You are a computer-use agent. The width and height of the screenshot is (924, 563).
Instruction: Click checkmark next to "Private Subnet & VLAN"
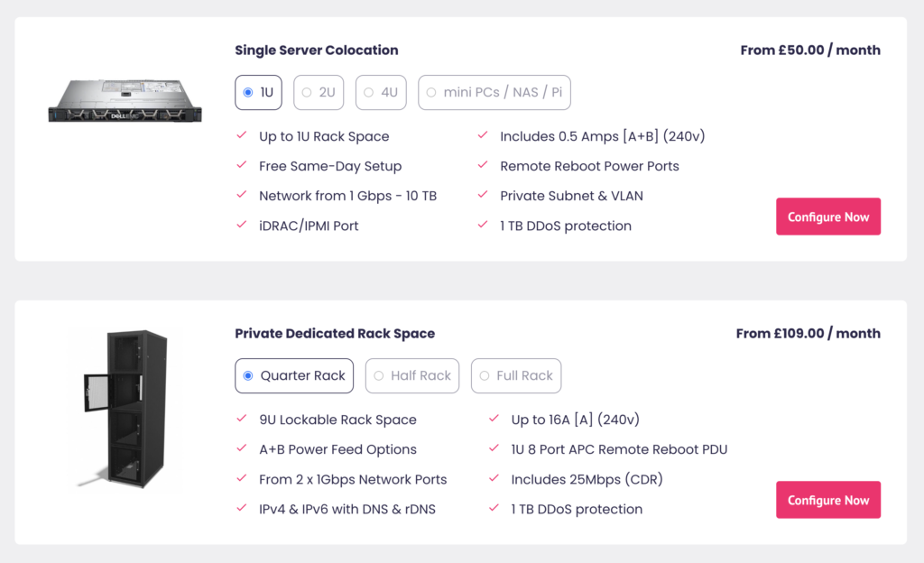tap(483, 196)
